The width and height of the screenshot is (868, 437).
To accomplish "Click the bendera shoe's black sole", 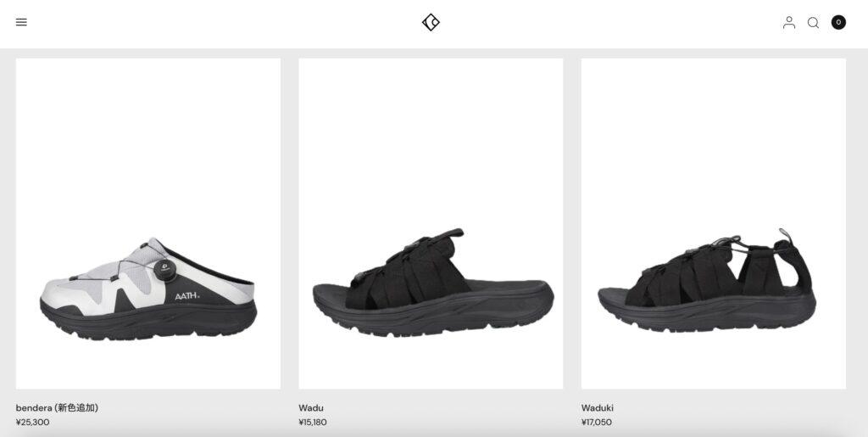I will pyautogui.click(x=148, y=320).
